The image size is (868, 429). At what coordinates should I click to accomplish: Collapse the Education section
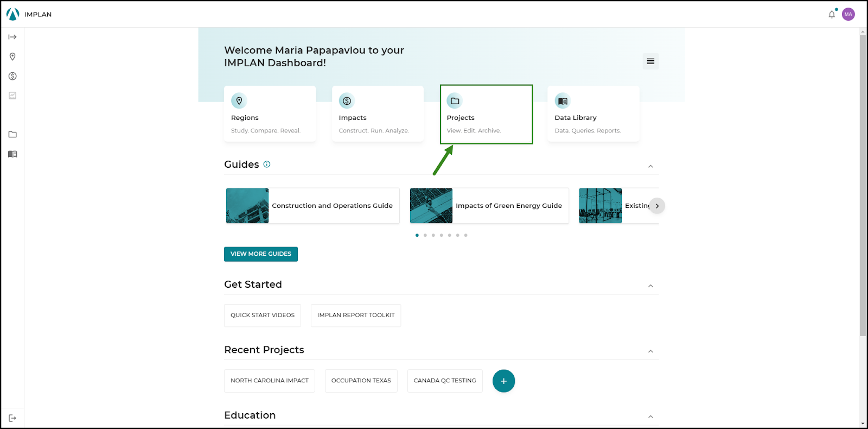pyautogui.click(x=650, y=417)
